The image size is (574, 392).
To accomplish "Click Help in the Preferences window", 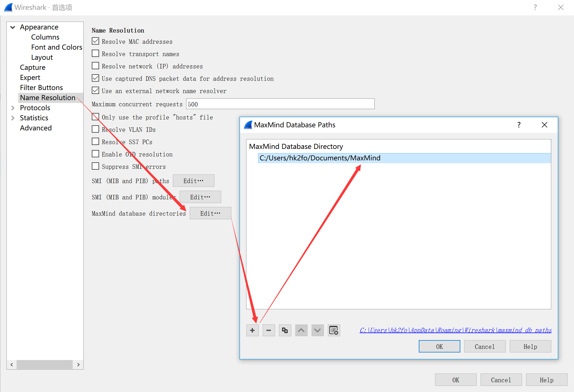I will point(546,380).
